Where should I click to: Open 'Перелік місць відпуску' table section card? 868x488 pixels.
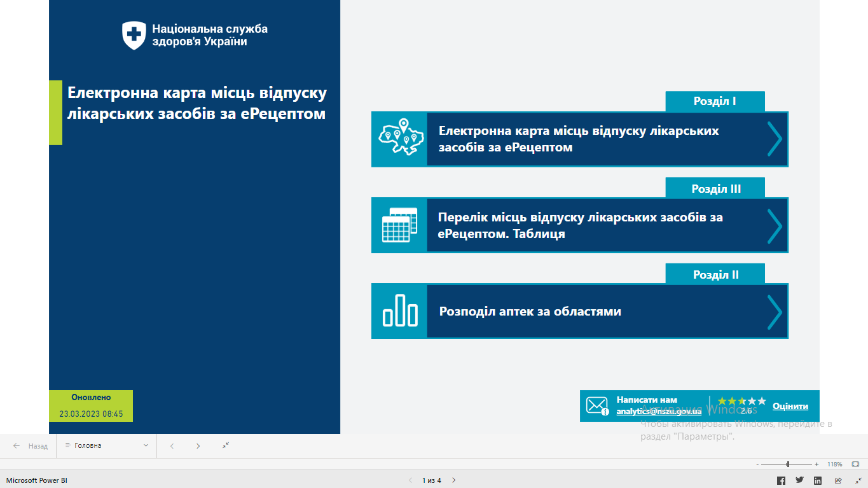[x=580, y=225]
